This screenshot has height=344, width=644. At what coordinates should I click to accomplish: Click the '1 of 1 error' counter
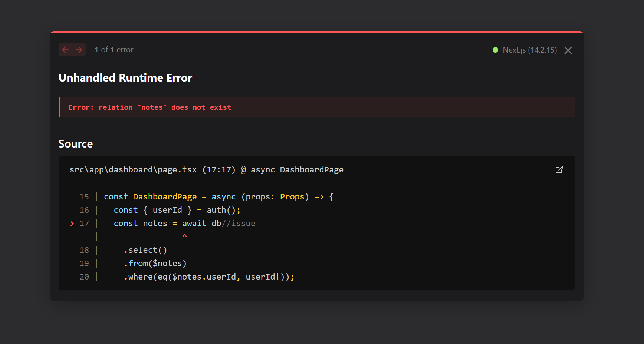(114, 49)
